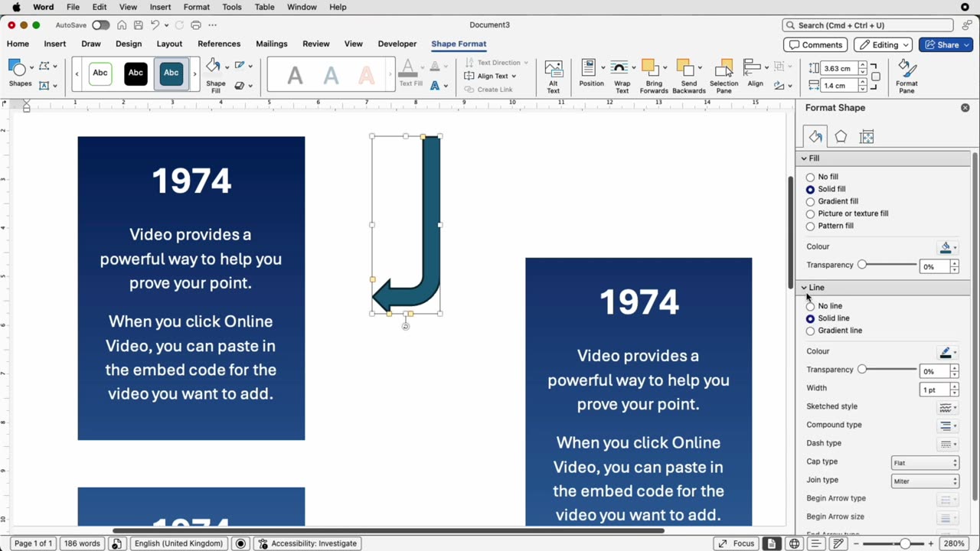Collapse the Fill section
This screenshot has height=551, width=980.
(x=805, y=158)
